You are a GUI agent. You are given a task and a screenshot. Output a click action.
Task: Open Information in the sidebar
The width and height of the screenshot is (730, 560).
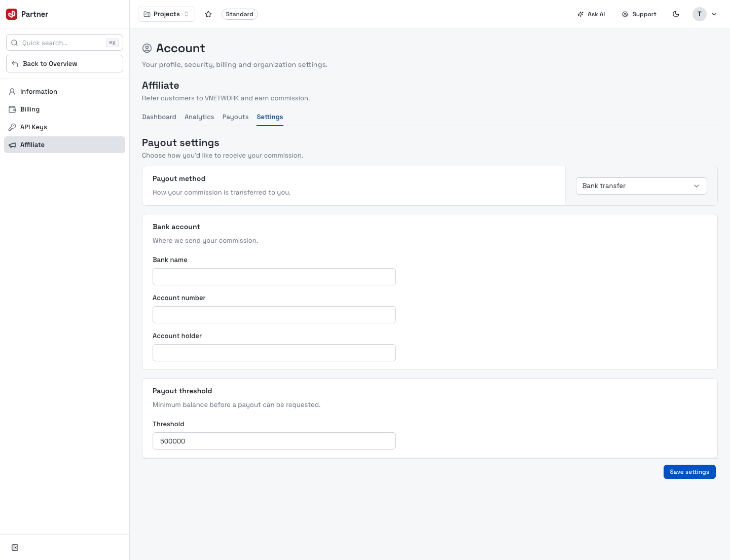pyautogui.click(x=64, y=92)
